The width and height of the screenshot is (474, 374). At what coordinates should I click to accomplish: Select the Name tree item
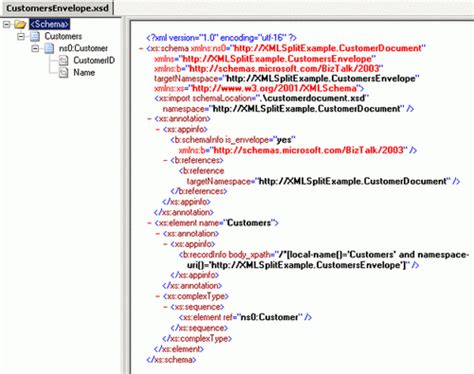84,73
